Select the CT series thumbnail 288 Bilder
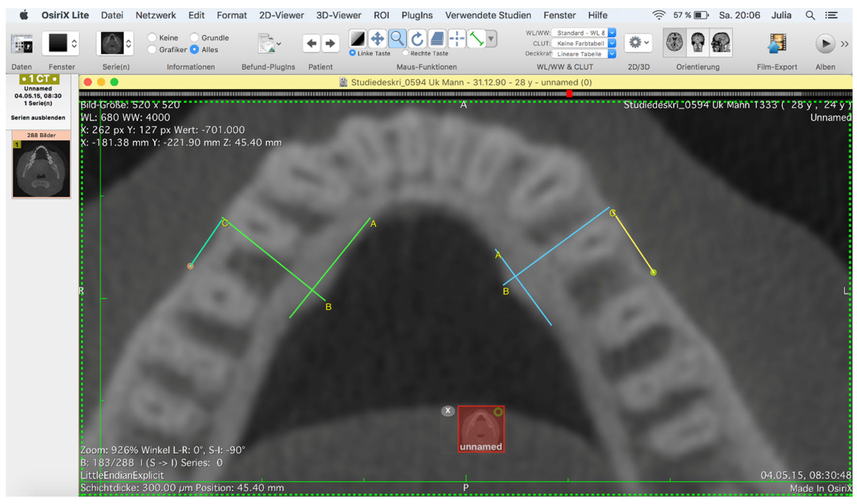The height and width of the screenshot is (504, 857). (41, 167)
